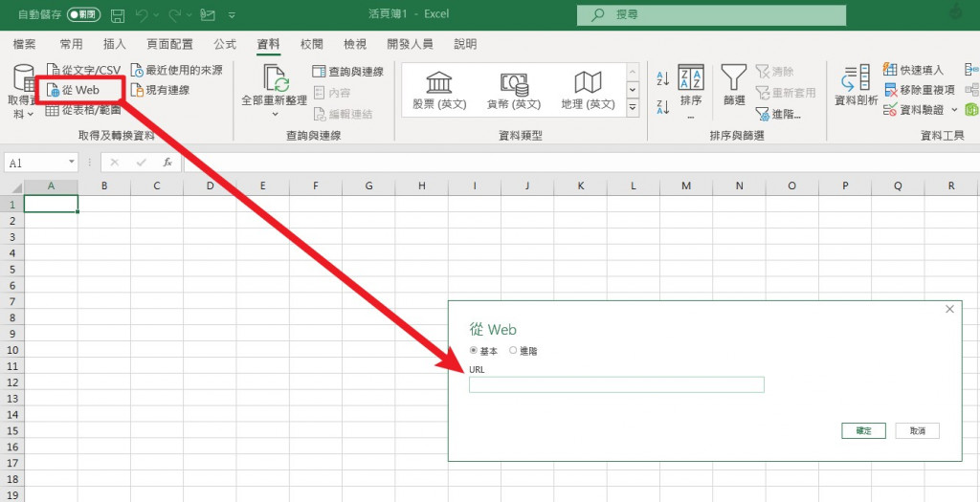Image resolution: width=980 pixels, height=502 pixels.
Task: Select the 進階 Advanced radio button
Action: click(514, 351)
